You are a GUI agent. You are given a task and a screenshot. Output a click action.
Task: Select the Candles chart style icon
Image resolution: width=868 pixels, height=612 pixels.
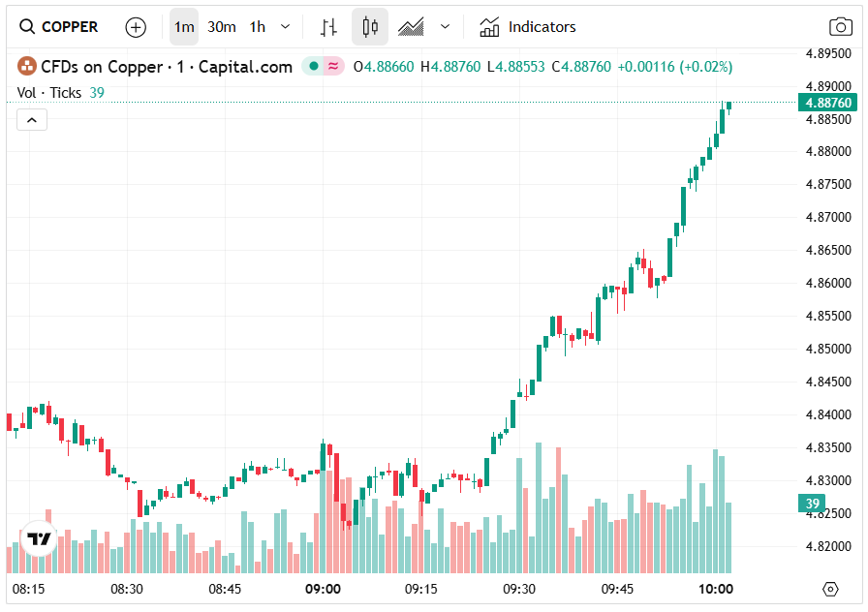tap(369, 27)
